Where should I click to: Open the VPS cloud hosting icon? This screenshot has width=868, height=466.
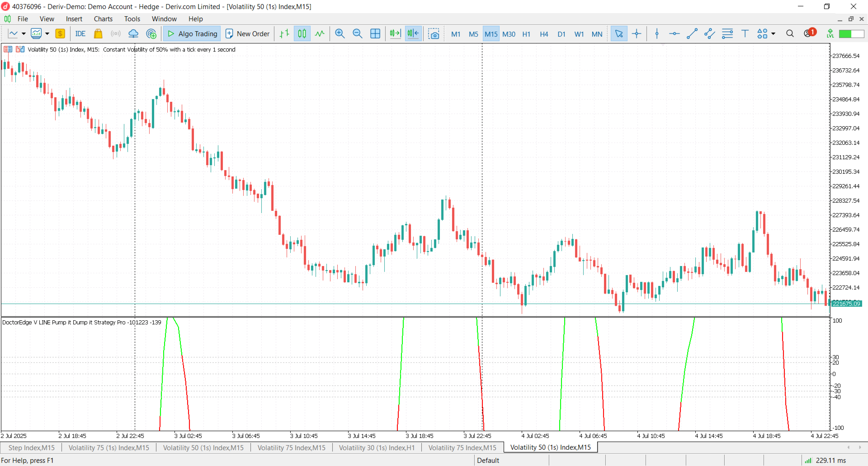click(133, 34)
